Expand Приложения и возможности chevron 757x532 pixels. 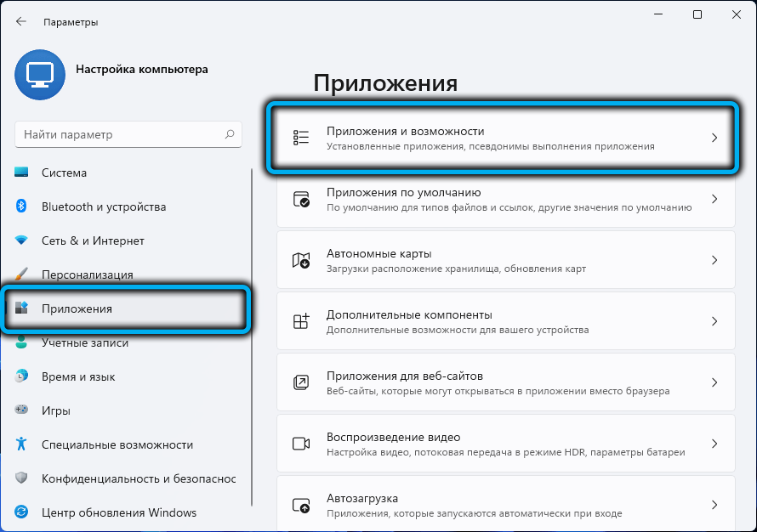pyautogui.click(x=714, y=138)
